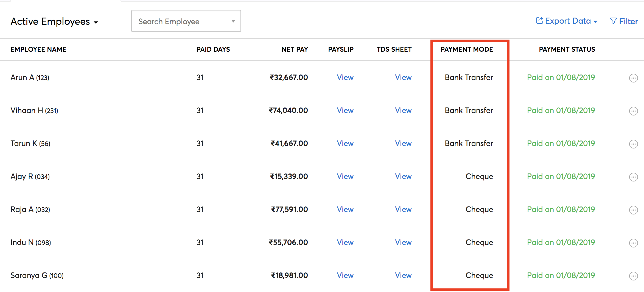This screenshot has height=292, width=644.
Task: Click the ellipsis icon for Indu N
Action: click(633, 243)
